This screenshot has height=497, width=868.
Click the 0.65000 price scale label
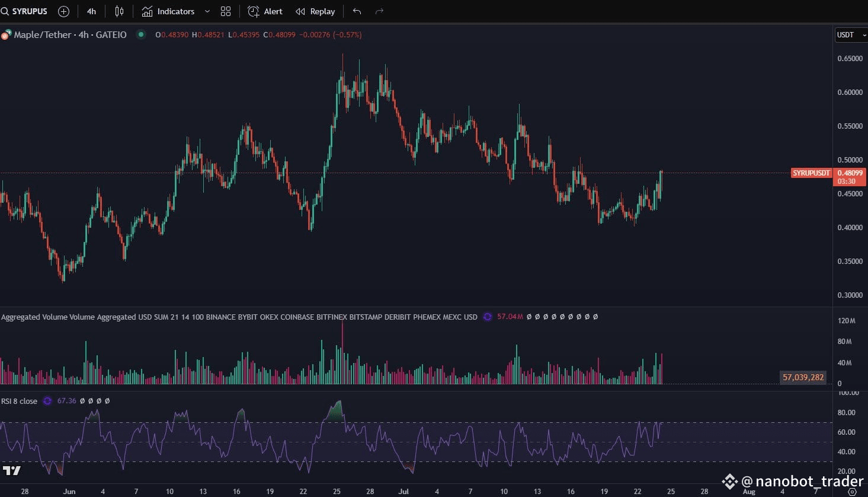point(850,59)
